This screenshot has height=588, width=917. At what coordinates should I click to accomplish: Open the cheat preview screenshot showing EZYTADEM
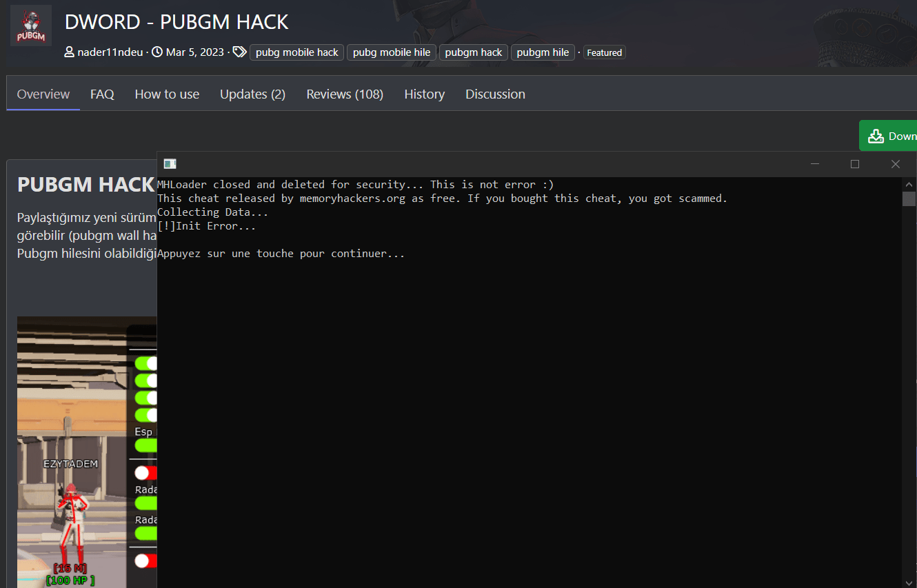click(x=87, y=452)
